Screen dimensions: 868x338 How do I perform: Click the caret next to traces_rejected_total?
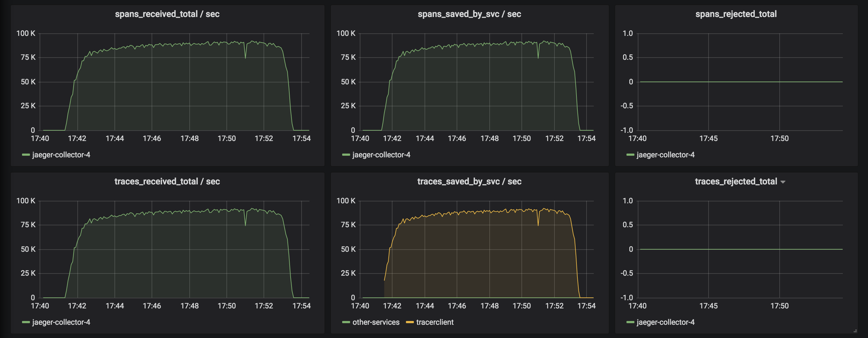click(783, 182)
